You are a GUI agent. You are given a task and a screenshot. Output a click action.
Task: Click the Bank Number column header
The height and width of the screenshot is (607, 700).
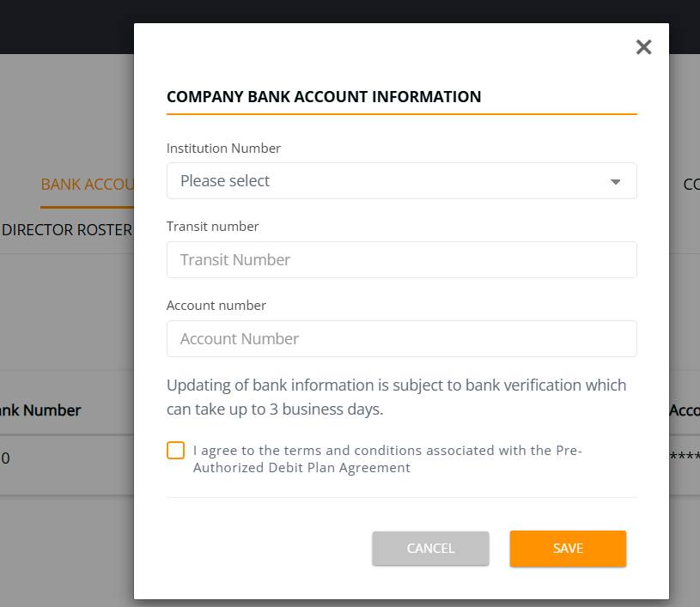(40, 410)
